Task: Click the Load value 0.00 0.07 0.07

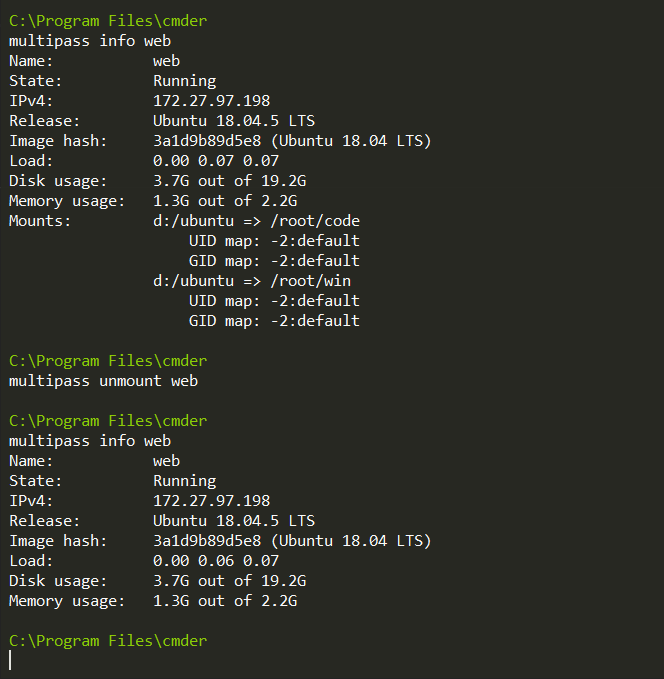Action: click(216, 161)
